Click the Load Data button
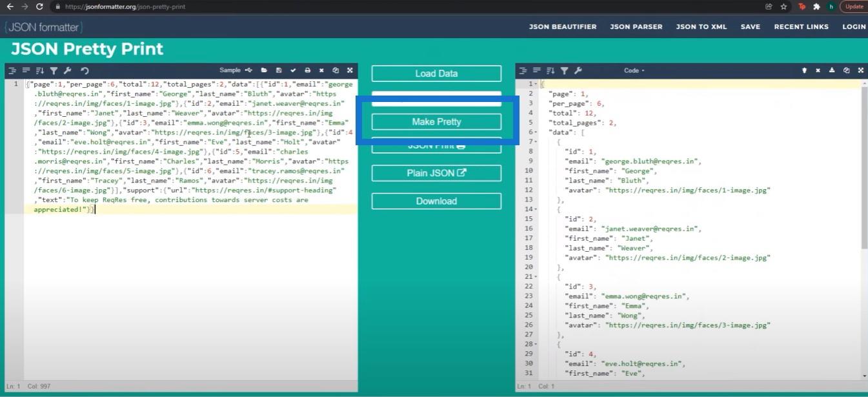Image resolution: width=868 pixels, height=397 pixels. click(436, 74)
